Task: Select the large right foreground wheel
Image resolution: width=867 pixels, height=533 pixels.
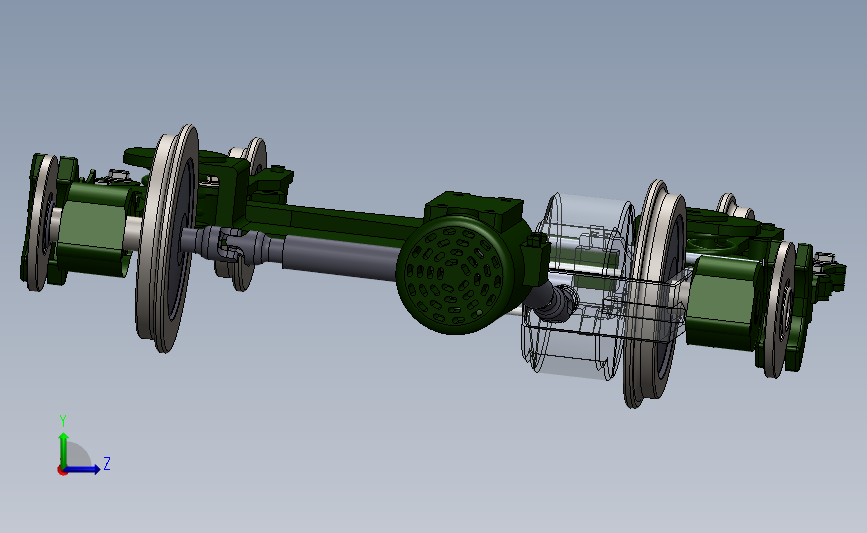Action: pyautogui.click(x=655, y=293)
